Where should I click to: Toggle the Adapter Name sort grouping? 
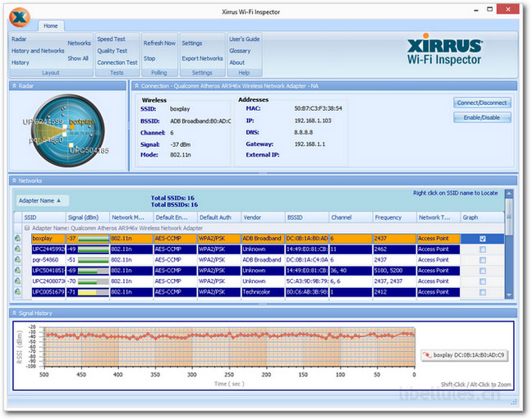pos(42,201)
